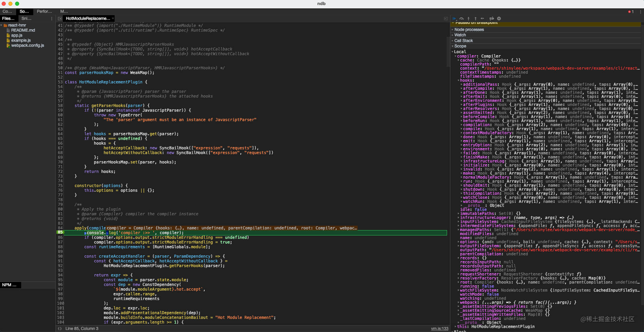Step out of current function
This screenshot has width=644, height=332.
tap(475, 19)
